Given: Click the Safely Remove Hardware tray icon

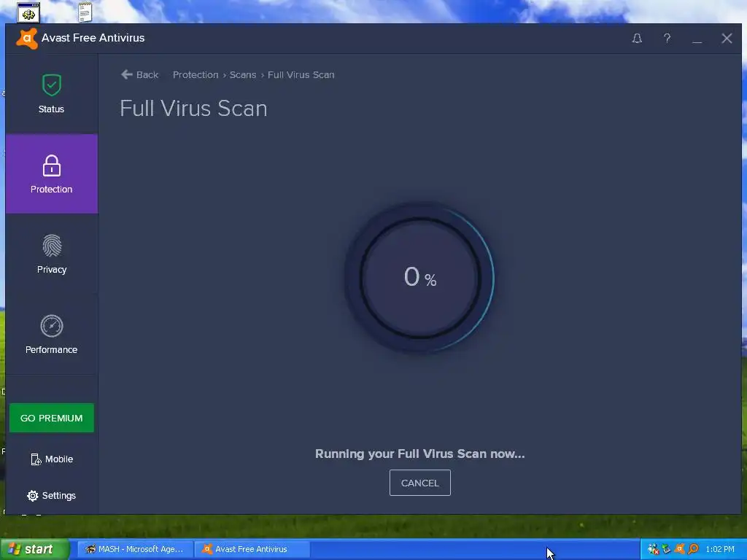Looking at the screenshot, I should 667,549.
